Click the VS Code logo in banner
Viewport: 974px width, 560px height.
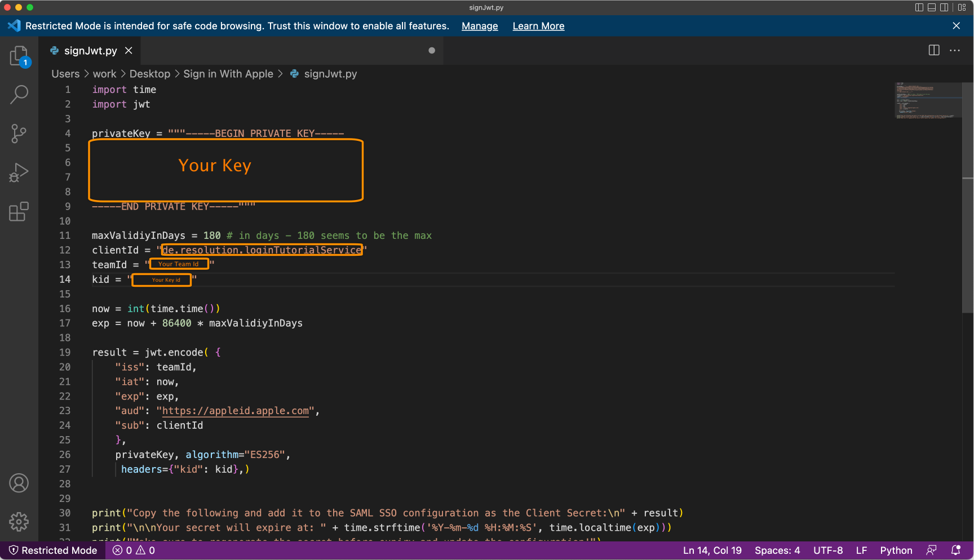point(14,26)
